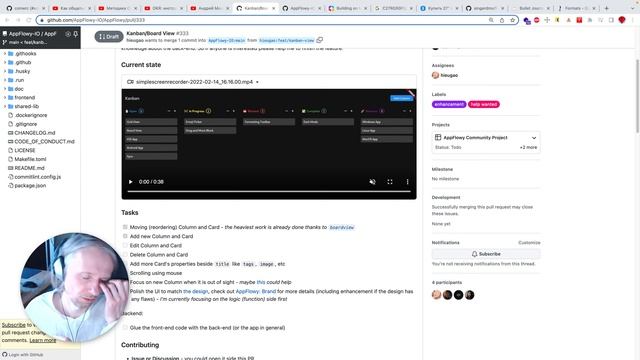Open README.md in the file tree
640x360 pixels.
pos(29,168)
